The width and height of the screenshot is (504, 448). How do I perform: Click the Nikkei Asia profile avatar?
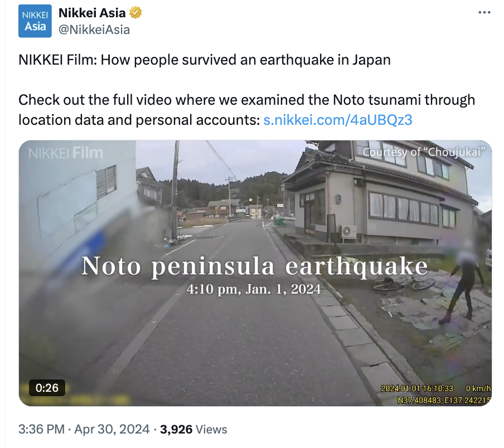[x=35, y=21]
